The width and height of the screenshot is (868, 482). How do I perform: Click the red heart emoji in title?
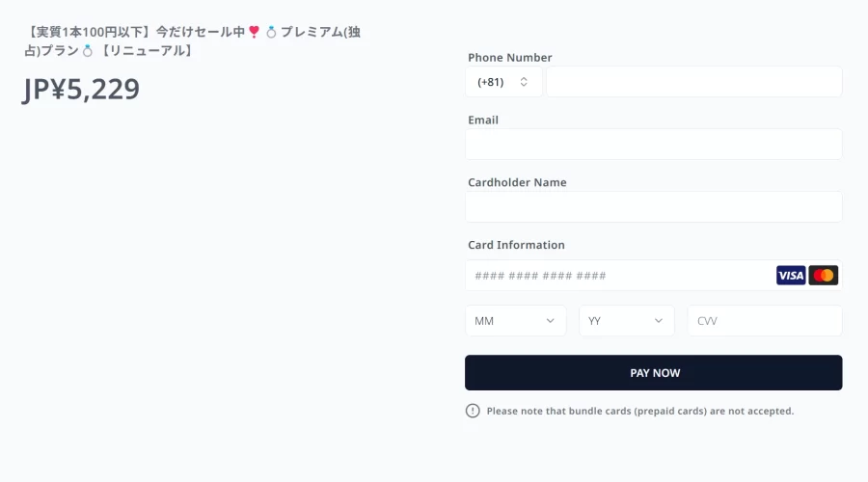[x=254, y=32]
